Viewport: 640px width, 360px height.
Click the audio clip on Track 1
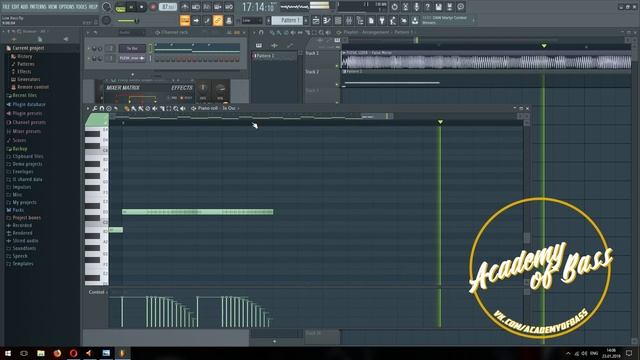click(486, 61)
